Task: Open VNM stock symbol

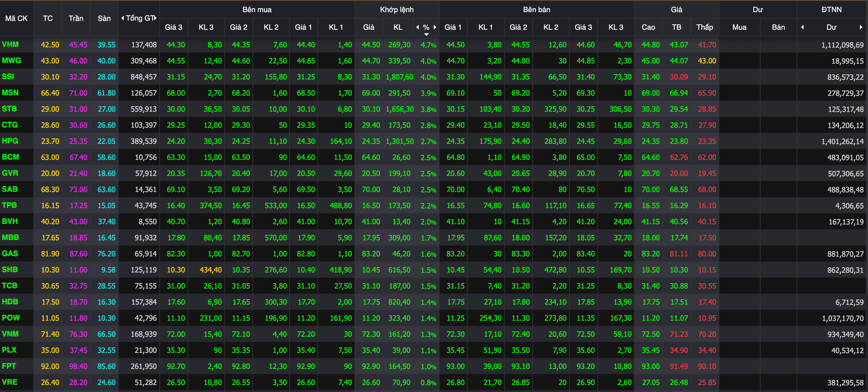Action: pyautogui.click(x=10, y=334)
